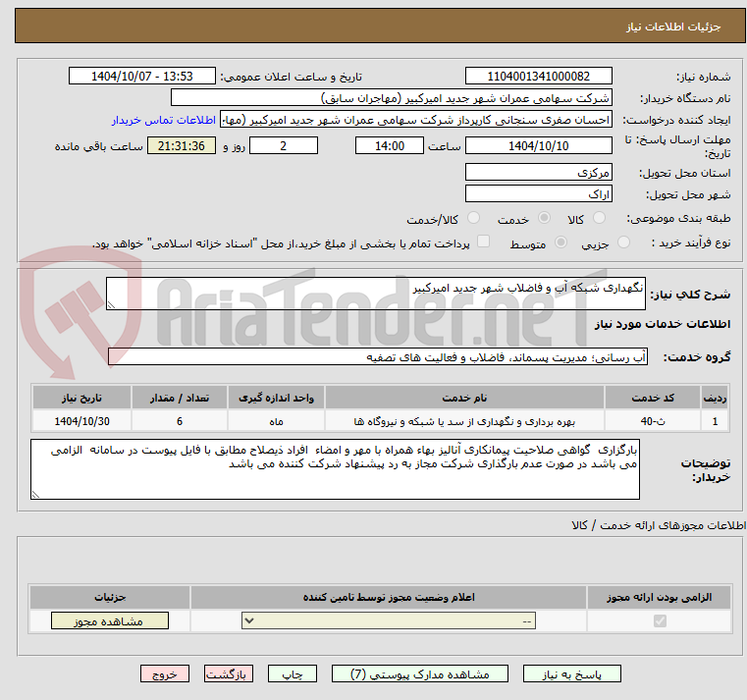Click the واحد اندازه گیری column header
This screenshot has width=747, height=700.
tap(276, 398)
